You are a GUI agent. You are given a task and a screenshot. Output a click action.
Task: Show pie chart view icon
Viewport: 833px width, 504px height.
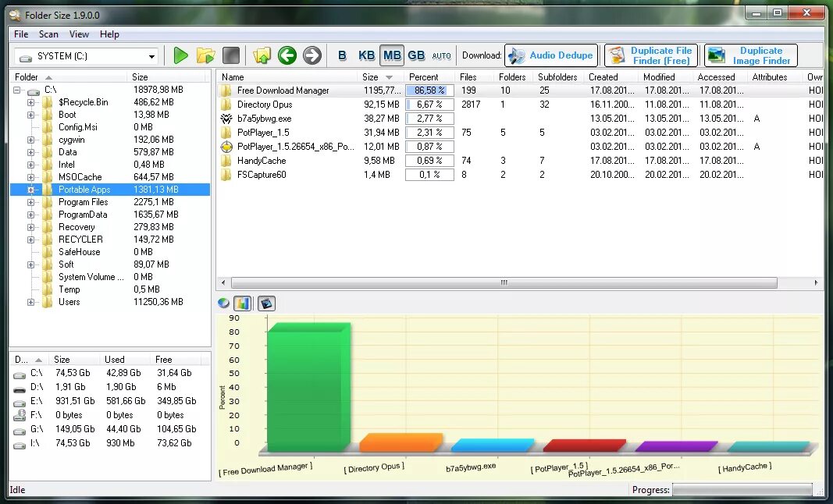[x=223, y=303]
